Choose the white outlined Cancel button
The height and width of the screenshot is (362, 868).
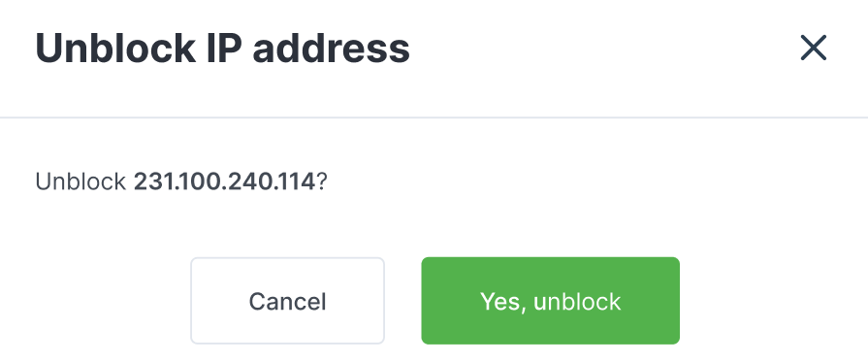(287, 301)
